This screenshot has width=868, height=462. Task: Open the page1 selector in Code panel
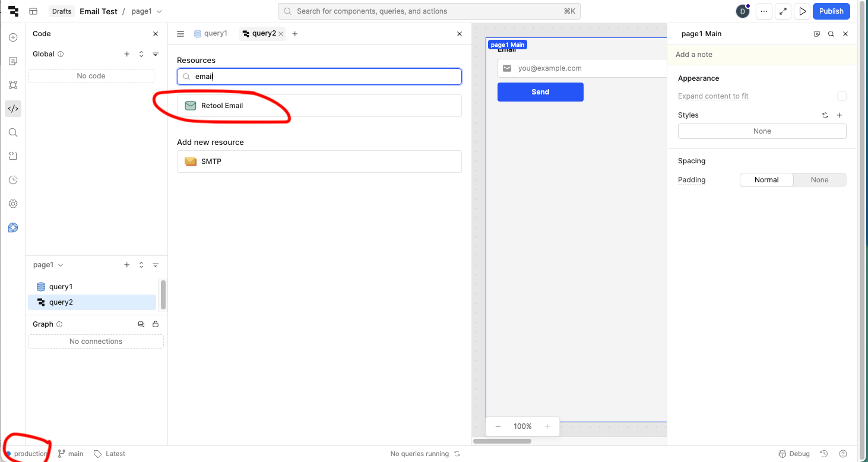click(x=48, y=265)
